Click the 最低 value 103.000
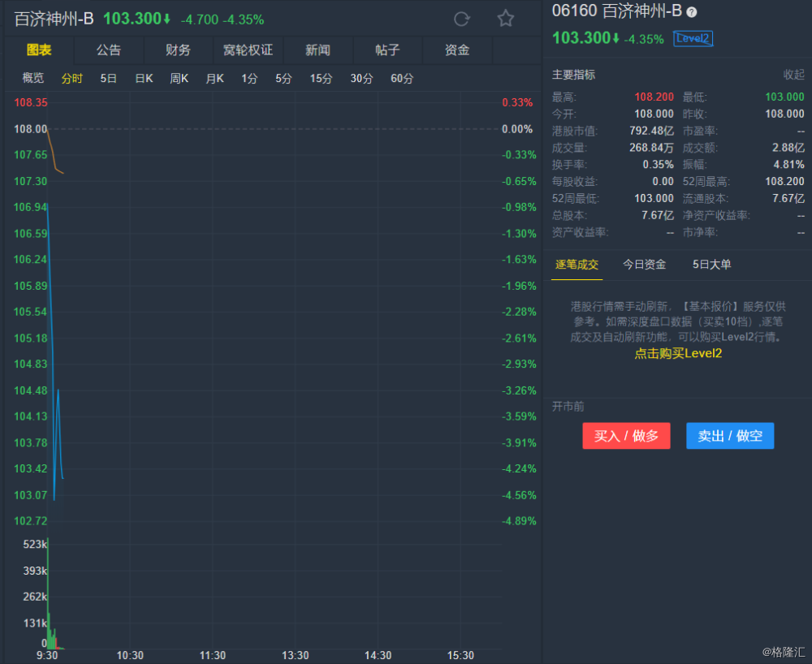812x664 pixels. (x=784, y=97)
